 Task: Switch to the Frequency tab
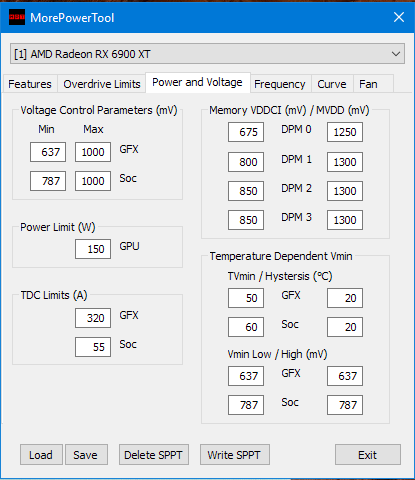pyautogui.click(x=280, y=84)
